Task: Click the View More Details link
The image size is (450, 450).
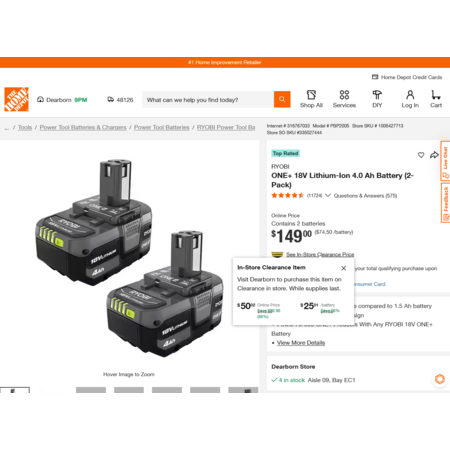Action: (x=301, y=343)
